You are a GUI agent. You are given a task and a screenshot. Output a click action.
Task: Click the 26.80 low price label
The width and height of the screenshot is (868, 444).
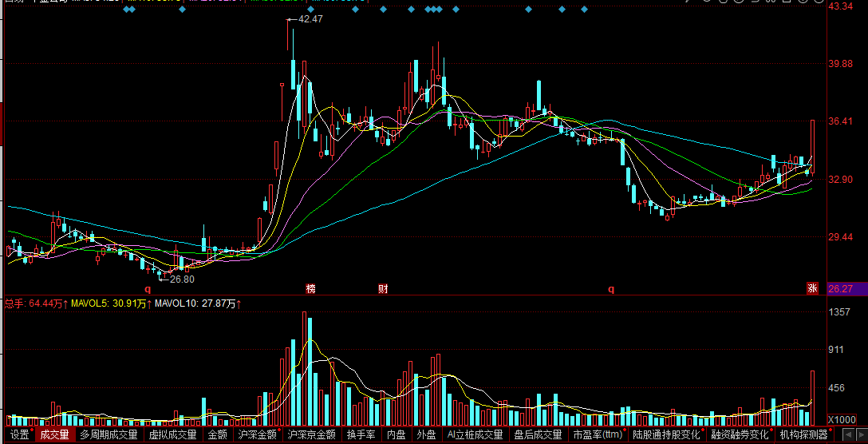click(x=182, y=279)
